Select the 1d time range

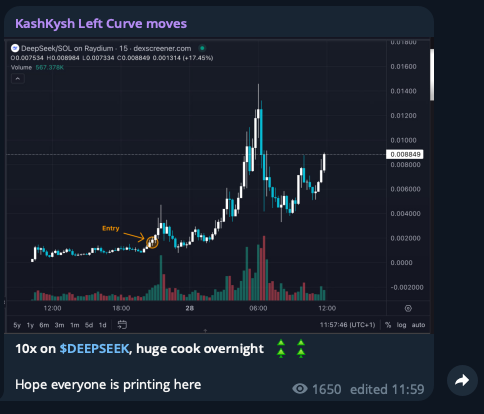click(x=103, y=325)
